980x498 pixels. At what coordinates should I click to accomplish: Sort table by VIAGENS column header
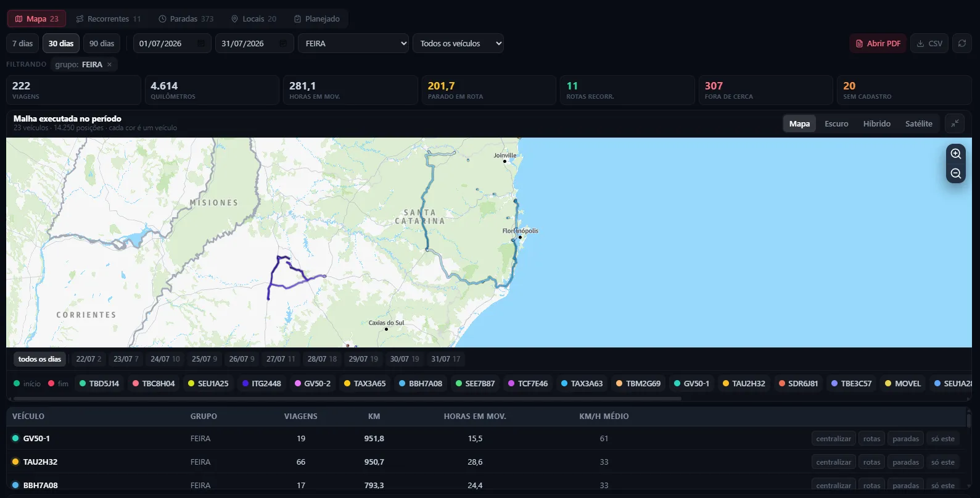pyautogui.click(x=300, y=417)
